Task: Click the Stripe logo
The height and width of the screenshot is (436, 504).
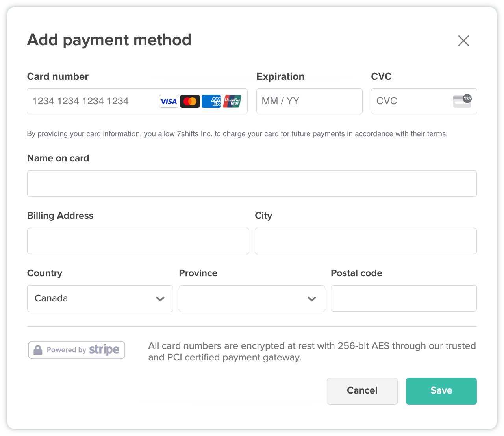Action: point(104,349)
